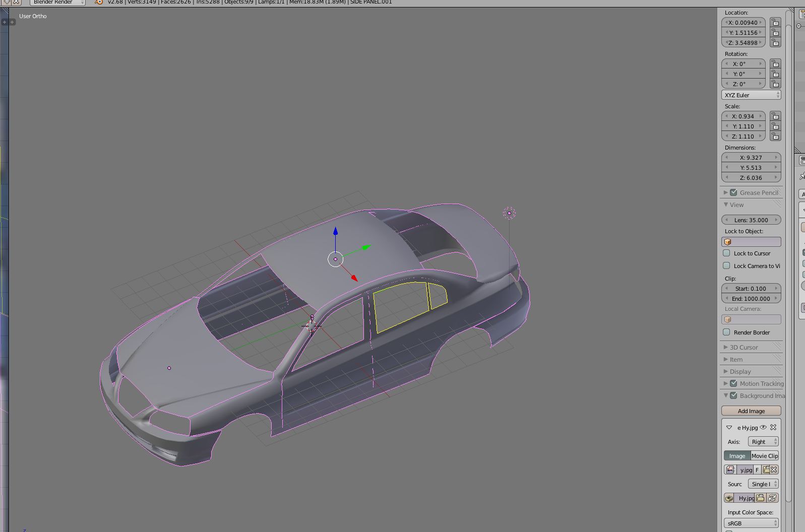Expand the Motion Tracking panel

click(x=725, y=383)
